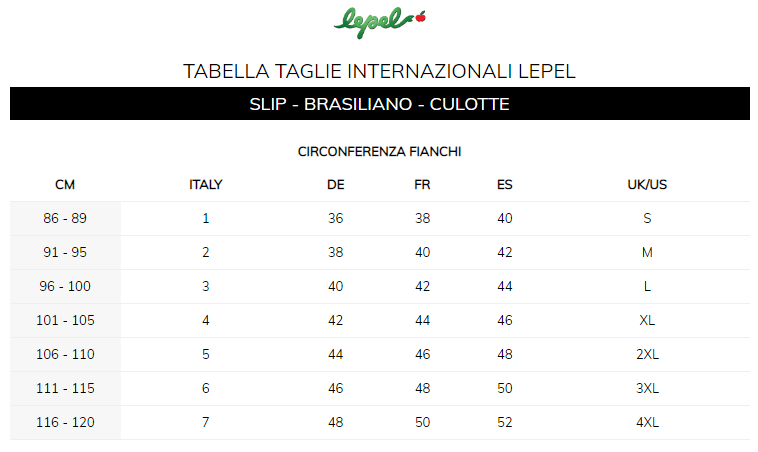
Task: Click the DE column header
Action: click(335, 185)
